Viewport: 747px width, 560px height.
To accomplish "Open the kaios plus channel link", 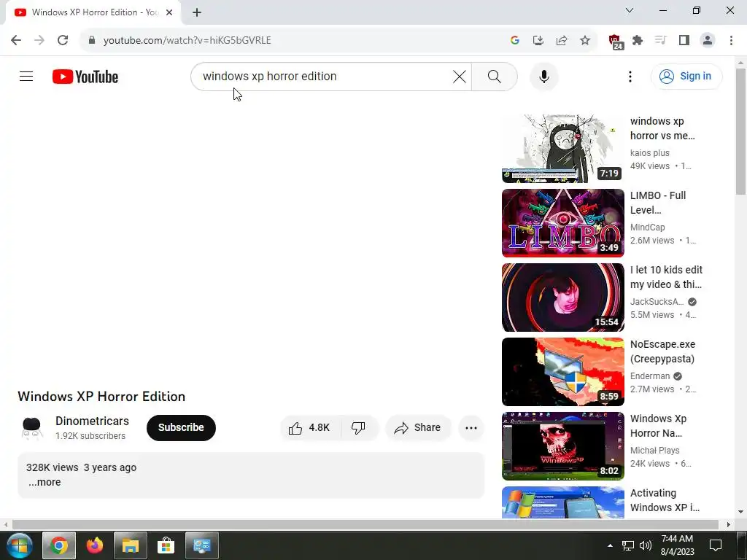I will coord(650,153).
